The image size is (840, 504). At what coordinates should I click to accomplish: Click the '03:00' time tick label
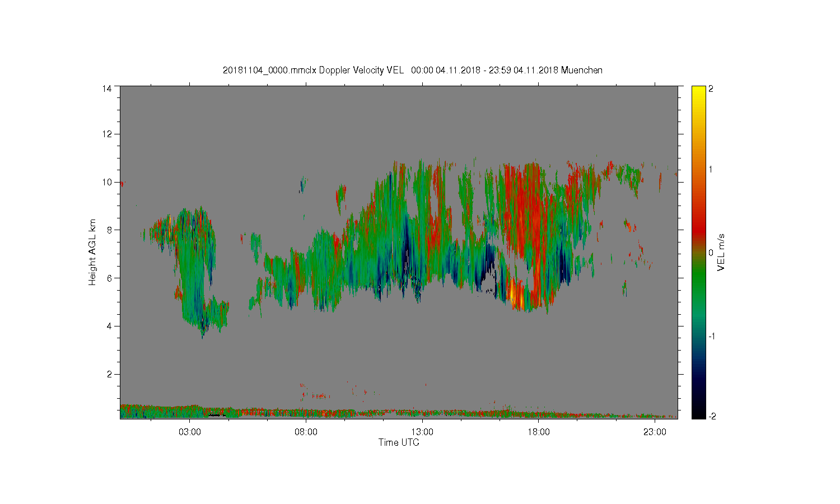(190, 432)
